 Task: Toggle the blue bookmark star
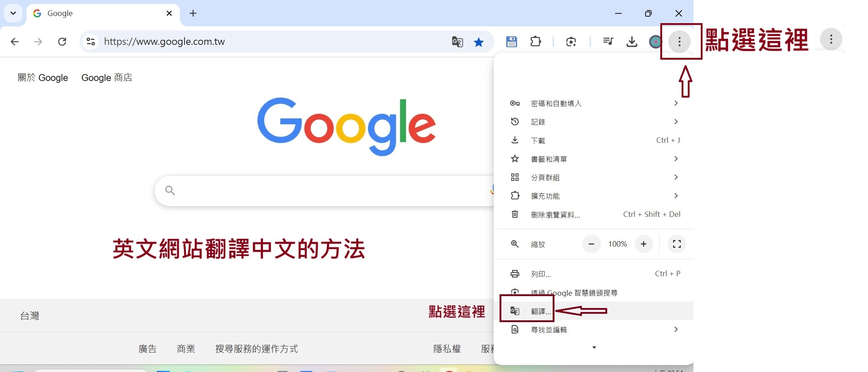[479, 42]
